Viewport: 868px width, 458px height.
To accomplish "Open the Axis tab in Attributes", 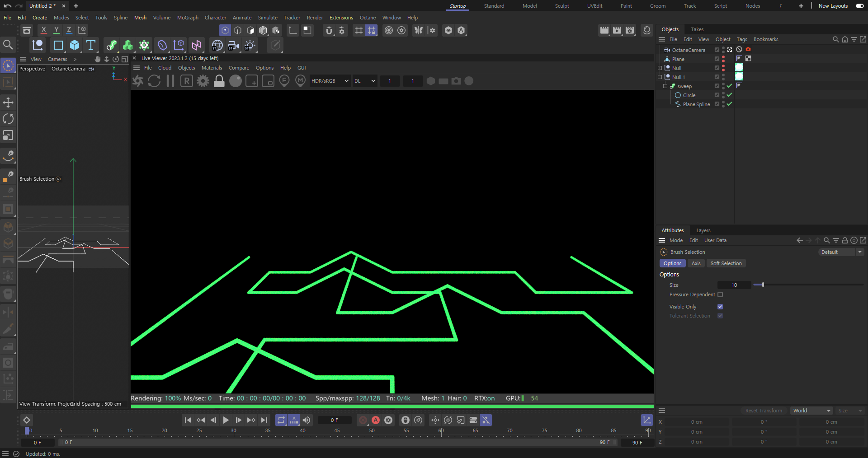I will tap(696, 263).
